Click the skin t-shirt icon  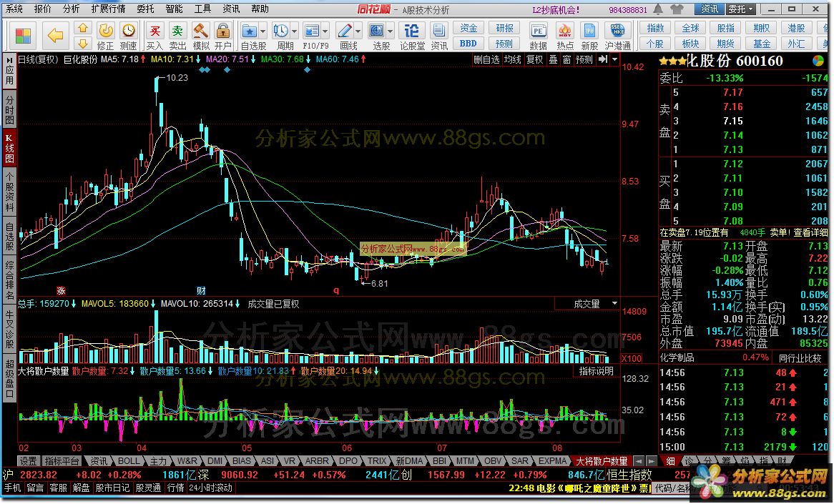pos(677,9)
